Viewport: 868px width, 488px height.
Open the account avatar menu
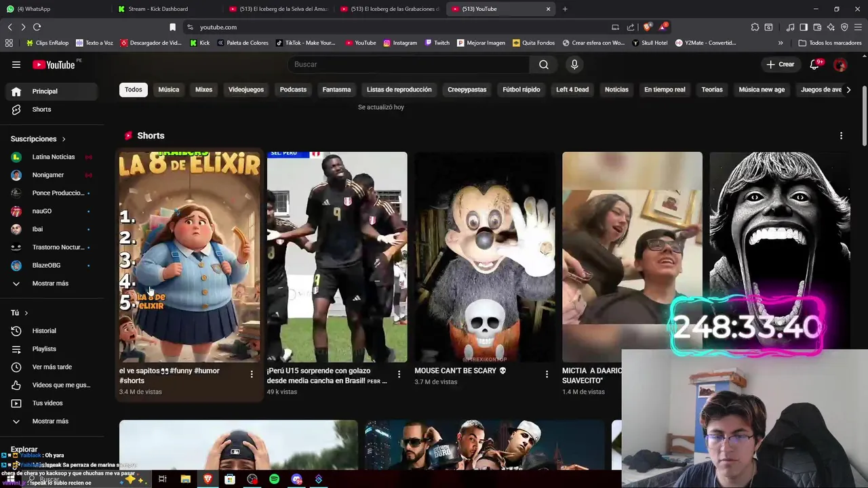point(840,64)
